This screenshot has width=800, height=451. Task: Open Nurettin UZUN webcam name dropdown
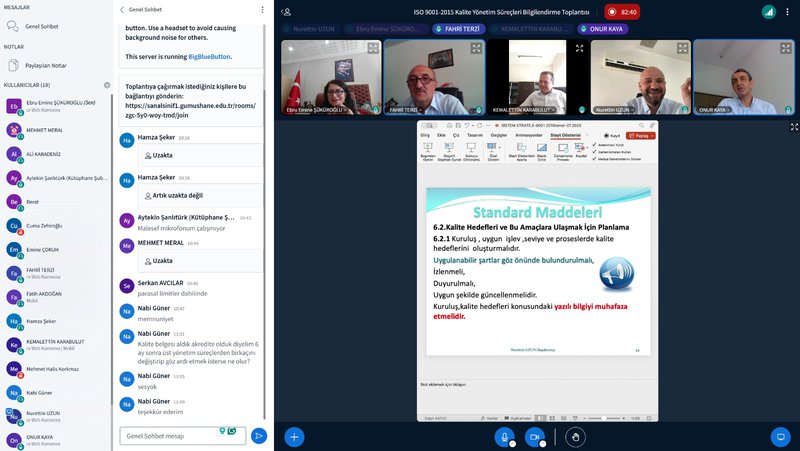pyautogui.click(x=615, y=110)
